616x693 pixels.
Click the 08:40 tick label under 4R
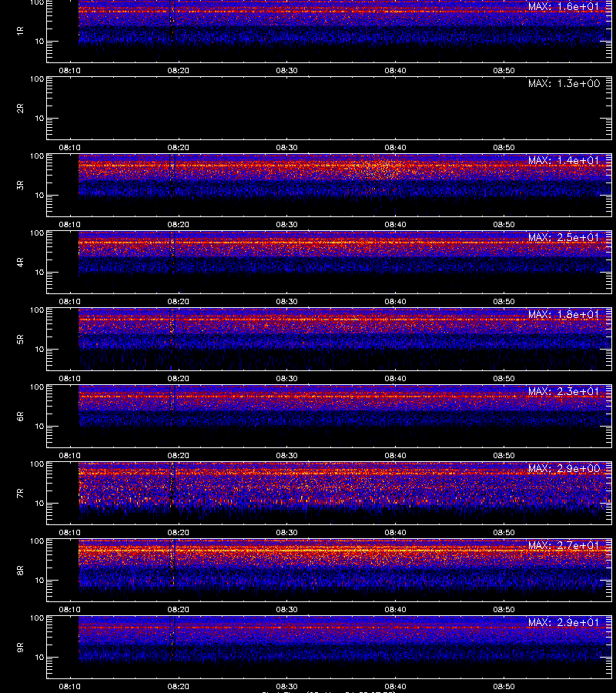pos(396,301)
